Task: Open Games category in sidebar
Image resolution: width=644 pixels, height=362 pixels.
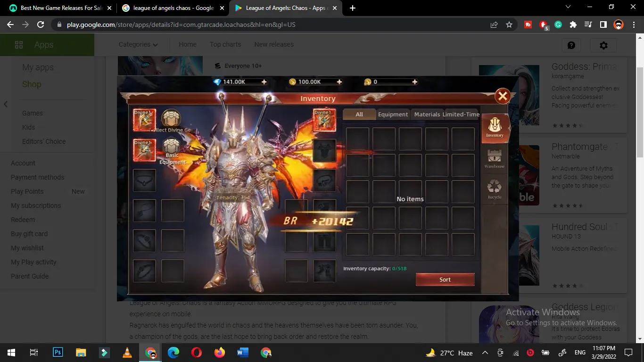Action: click(33, 113)
